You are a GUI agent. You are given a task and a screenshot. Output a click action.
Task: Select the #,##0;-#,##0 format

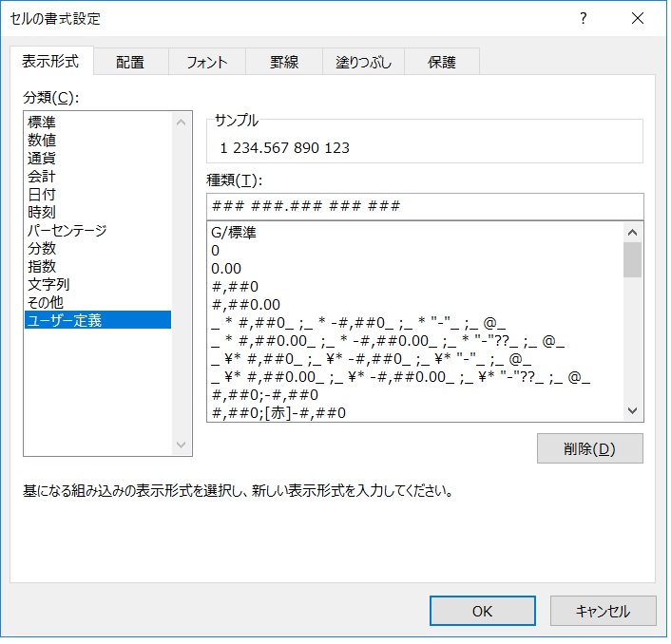pos(417,397)
